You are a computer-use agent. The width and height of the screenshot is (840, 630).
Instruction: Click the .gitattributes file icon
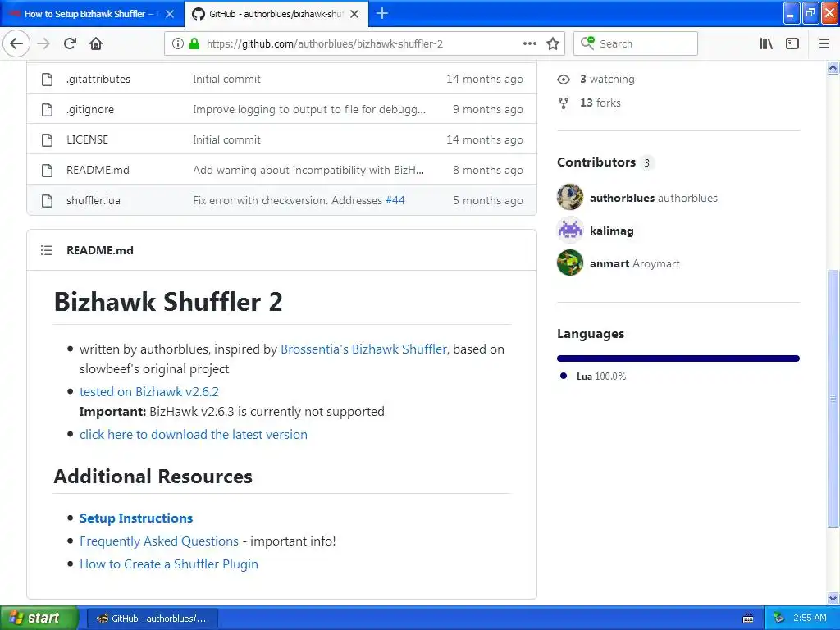tap(47, 80)
